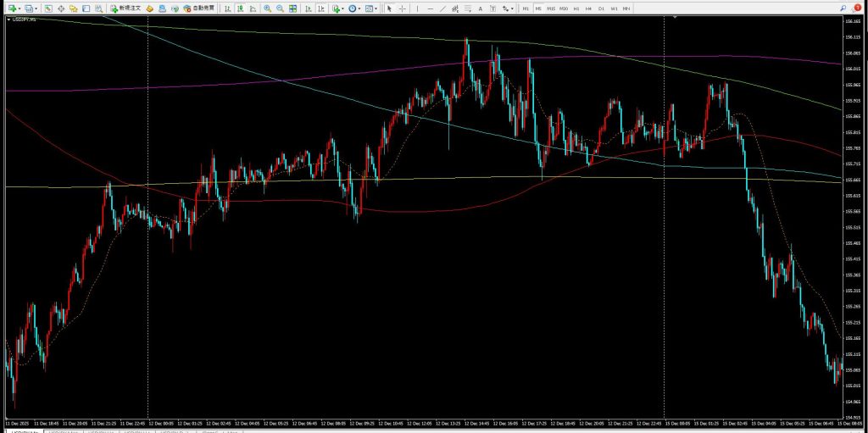Expand the new chart dropdown arrow
Image resolution: width=868 pixels, height=433 pixels.
tap(20, 8)
